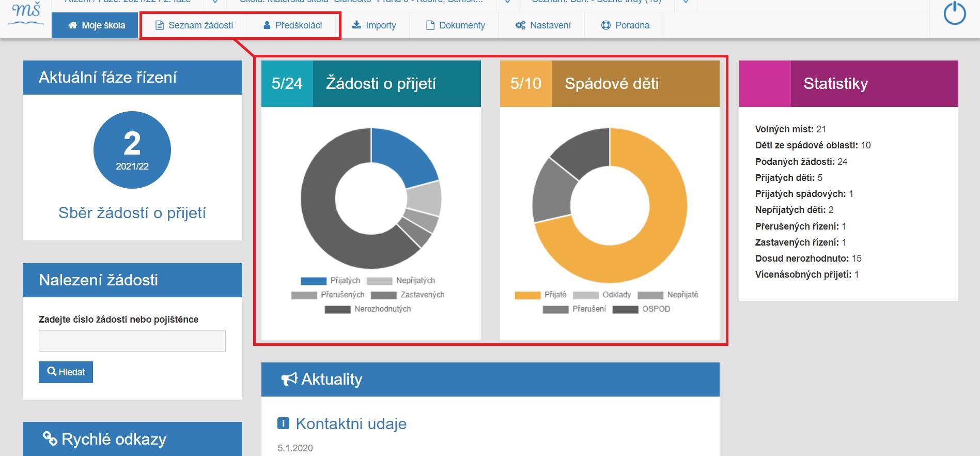
Task: Click the blue segment of Žádosti donut chart
Action: tap(404, 155)
